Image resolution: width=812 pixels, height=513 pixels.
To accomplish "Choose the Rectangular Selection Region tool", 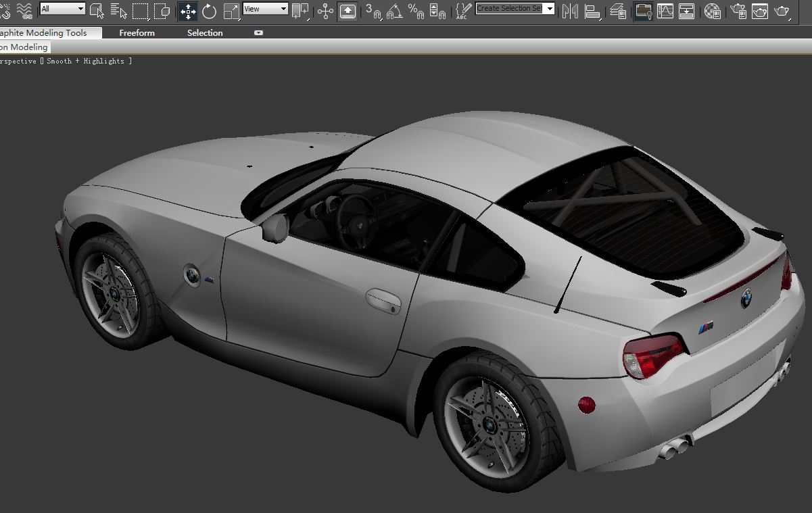I will (140, 10).
